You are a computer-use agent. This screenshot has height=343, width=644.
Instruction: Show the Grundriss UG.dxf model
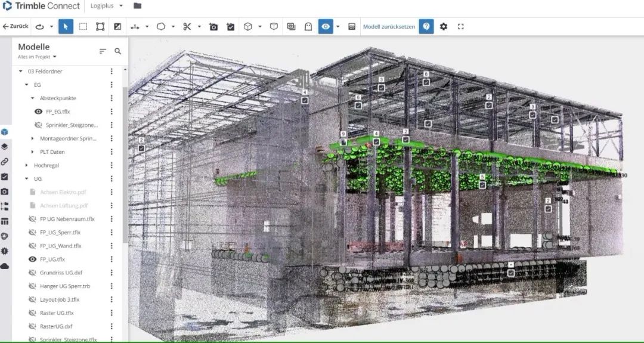pyautogui.click(x=33, y=273)
